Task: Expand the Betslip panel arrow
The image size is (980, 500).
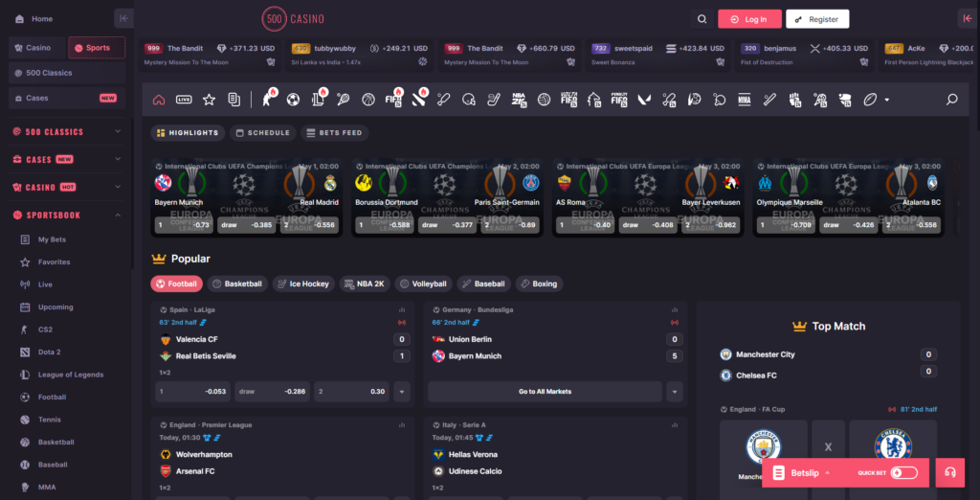Action: click(x=828, y=473)
